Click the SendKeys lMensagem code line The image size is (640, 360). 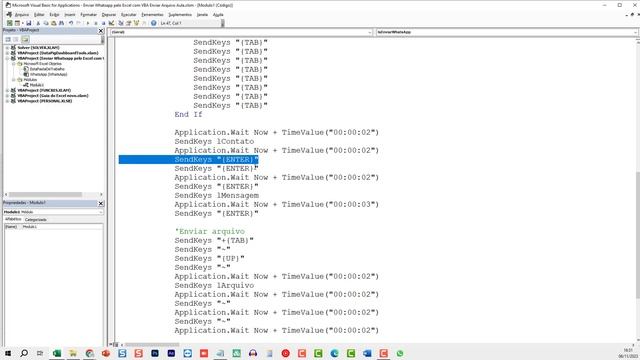point(216,196)
